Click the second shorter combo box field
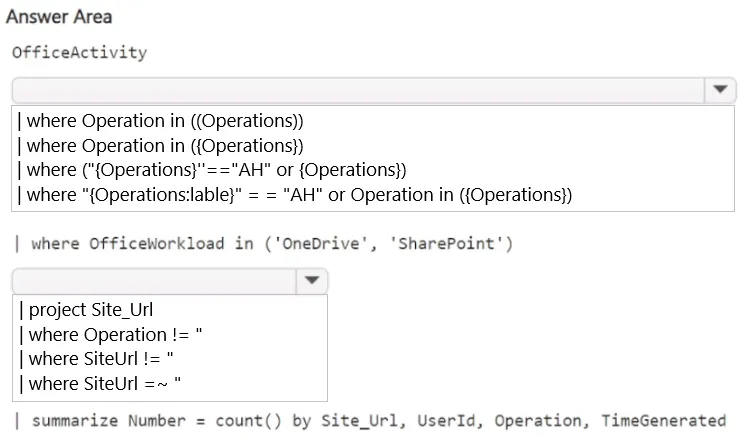The height and width of the screenshot is (445, 746). pyautogui.click(x=154, y=281)
